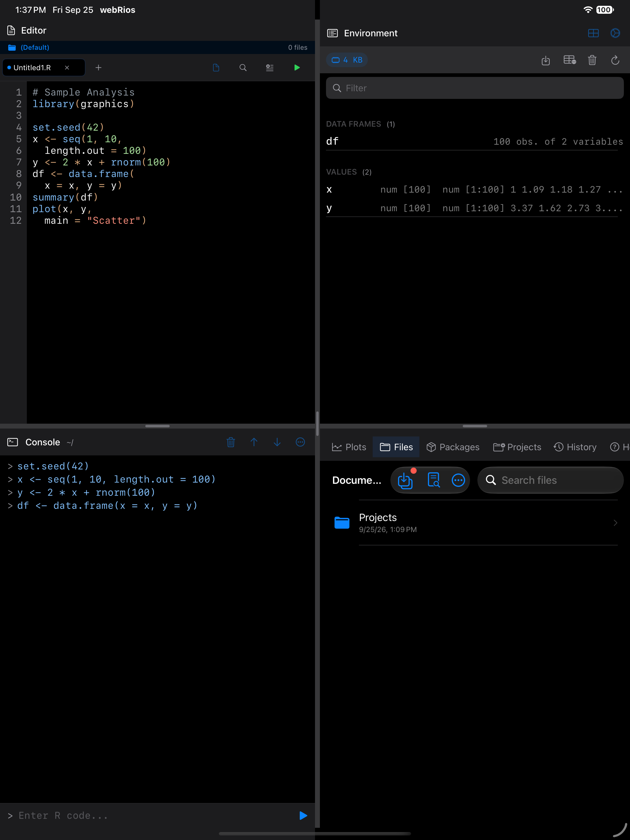The height and width of the screenshot is (840, 630).
Task: Refresh the environment list
Action: click(x=615, y=60)
